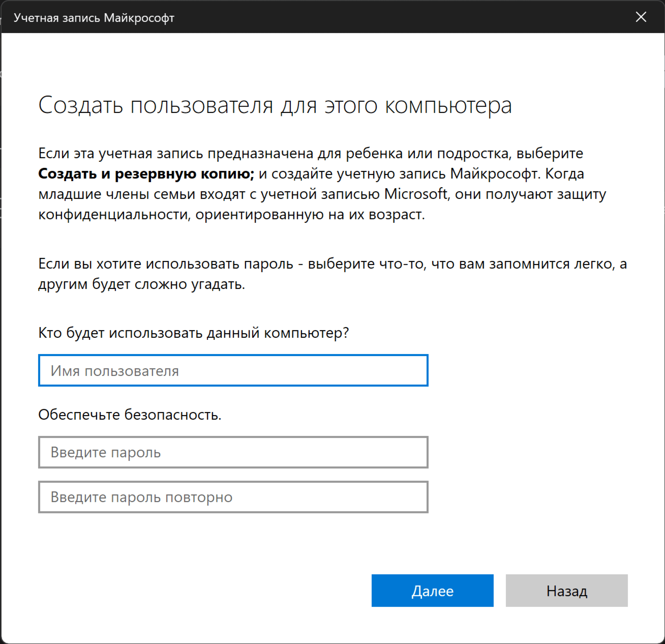Click the Обеспечьте безопасность label
The height and width of the screenshot is (644, 665).
130,415
